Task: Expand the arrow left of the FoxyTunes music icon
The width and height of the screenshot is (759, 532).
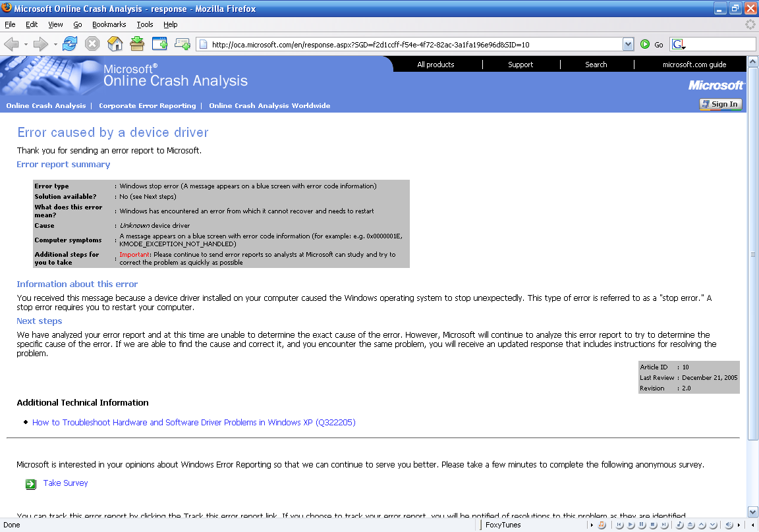Action: click(x=592, y=525)
